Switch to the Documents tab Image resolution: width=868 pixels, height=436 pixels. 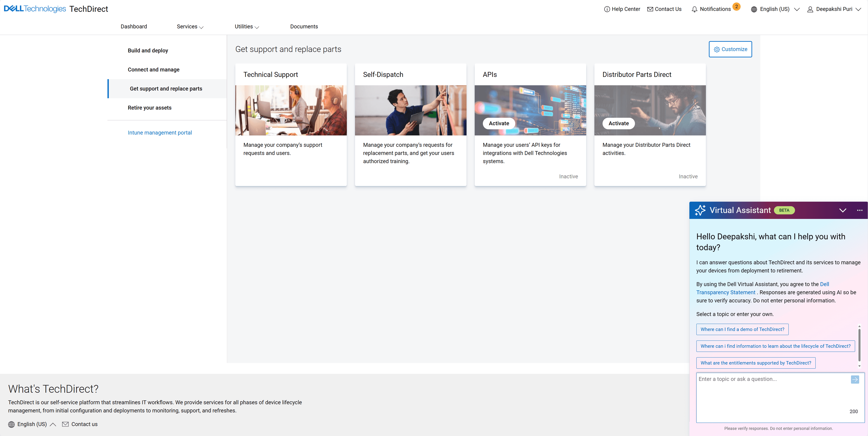[304, 26]
